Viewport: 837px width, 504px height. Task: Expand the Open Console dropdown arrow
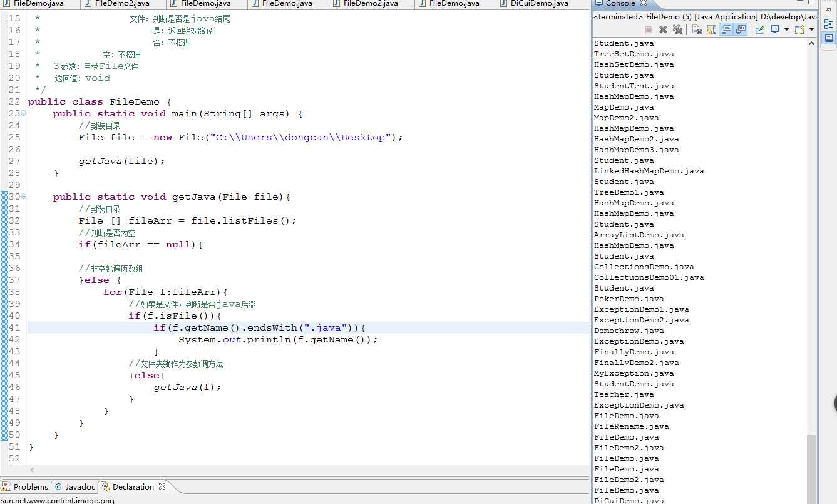point(811,29)
